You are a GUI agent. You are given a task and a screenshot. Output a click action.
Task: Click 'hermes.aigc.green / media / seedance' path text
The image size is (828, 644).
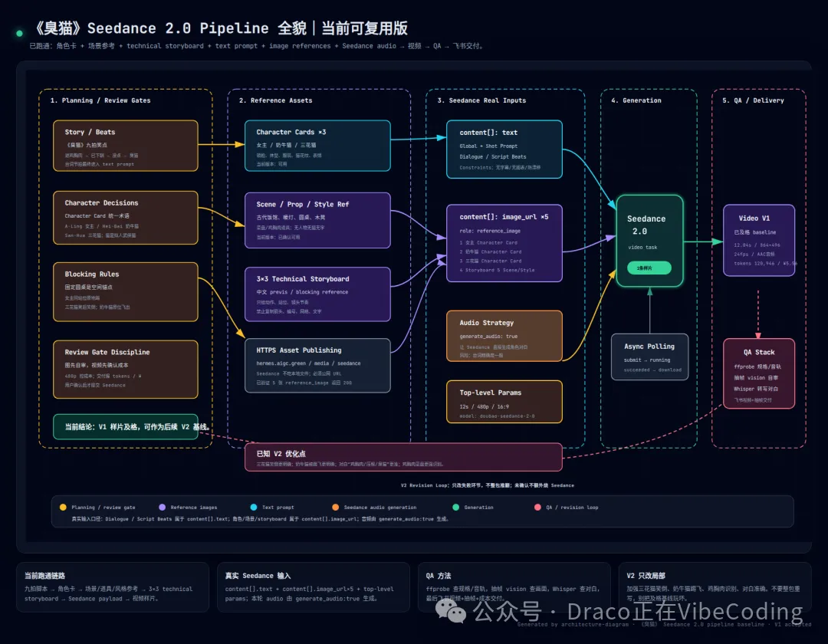tap(308, 363)
